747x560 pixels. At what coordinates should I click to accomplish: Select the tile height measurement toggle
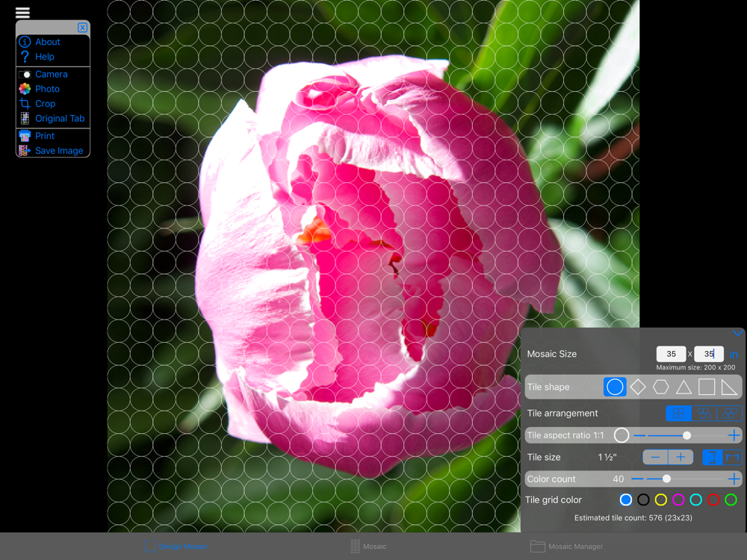click(712, 457)
